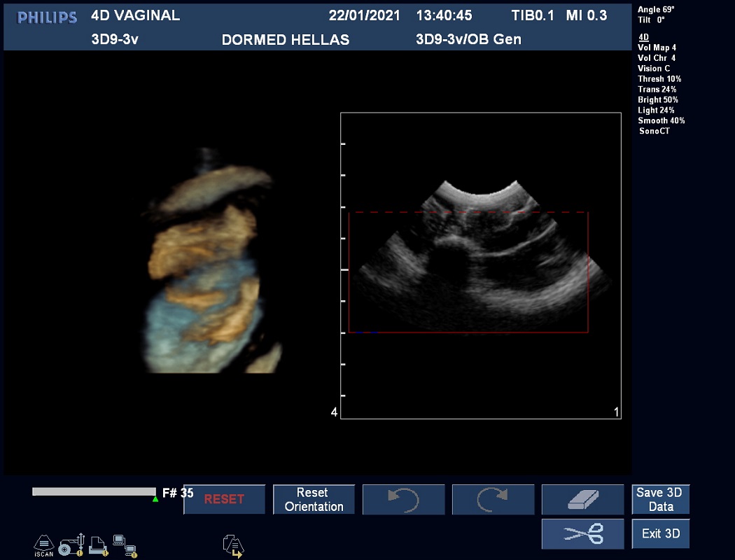This screenshot has height=560, width=735.
Task: Click the redo arrow button
Action: 493,500
